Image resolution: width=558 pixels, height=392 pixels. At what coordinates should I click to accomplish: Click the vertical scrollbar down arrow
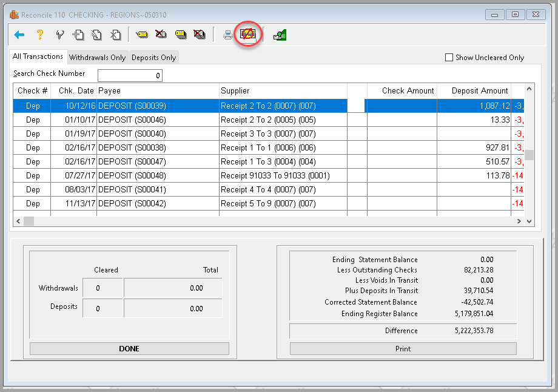click(x=529, y=221)
